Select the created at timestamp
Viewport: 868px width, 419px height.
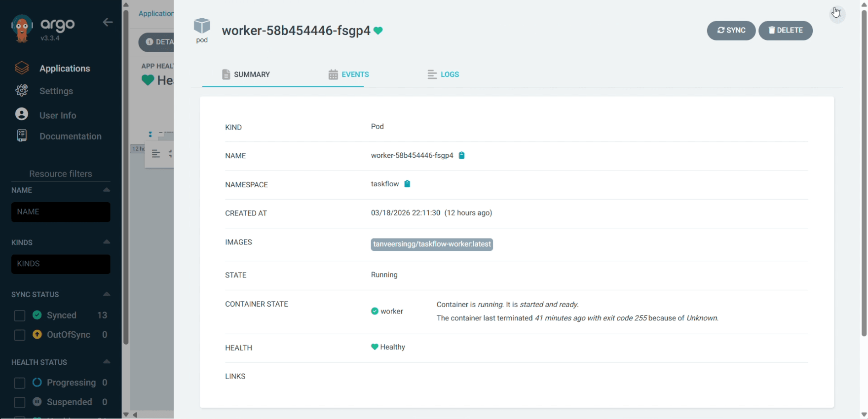(x=432, y=213)
